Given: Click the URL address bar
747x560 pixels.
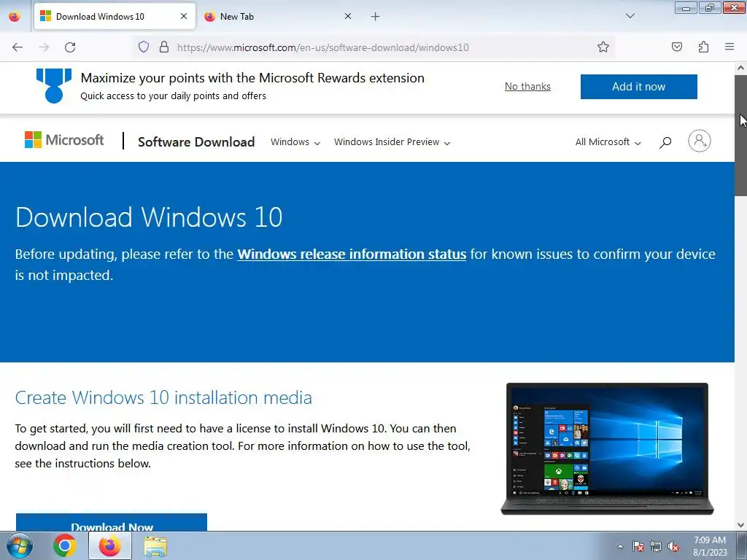Looking at the screenshot, I should (x=371, y=47).
